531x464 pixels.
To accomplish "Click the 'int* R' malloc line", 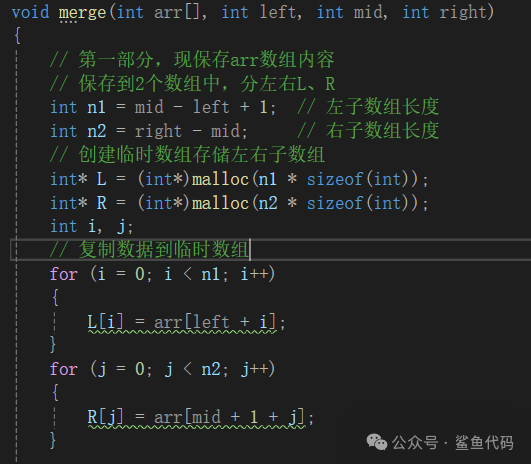I will coord(239,203).
